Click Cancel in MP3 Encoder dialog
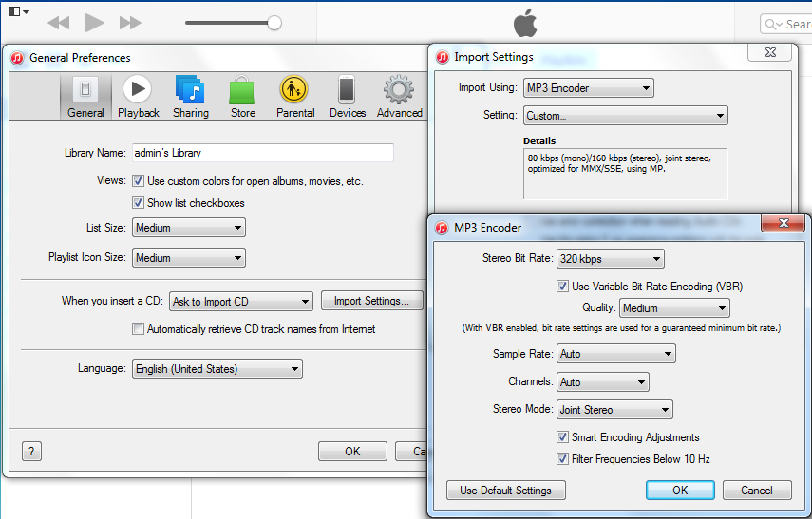This screenshot has width=812, height=519. pos(757,490)
